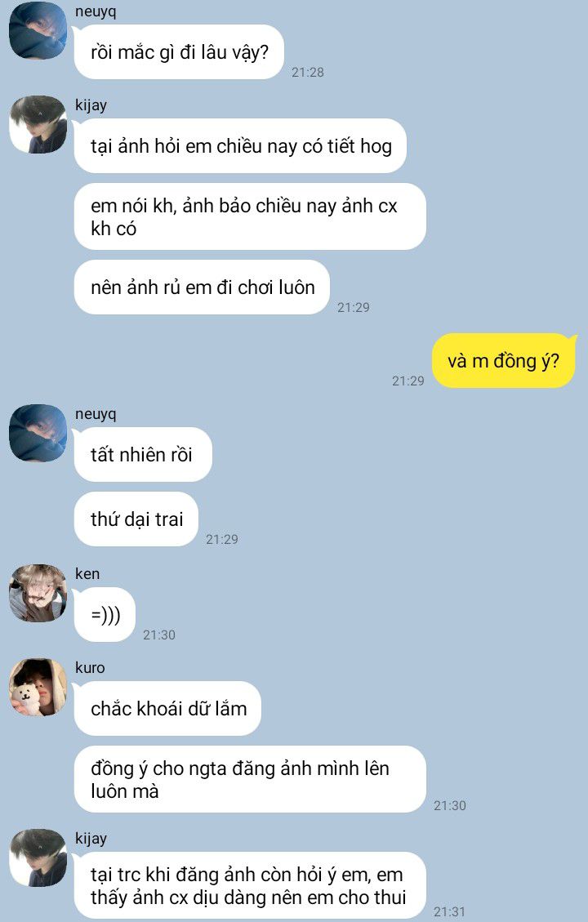Select the "em nói kh, ảnh bảo" message
The height and width of the screenshot is (922, 588).
250,216
